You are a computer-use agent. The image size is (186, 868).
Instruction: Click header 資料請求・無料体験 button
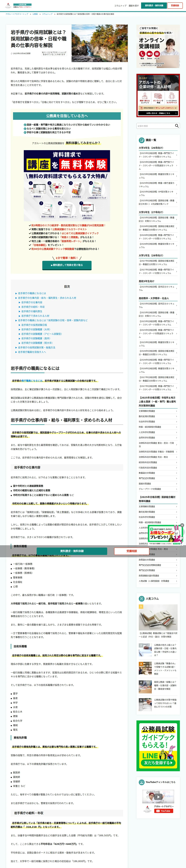tap(154, 5)
